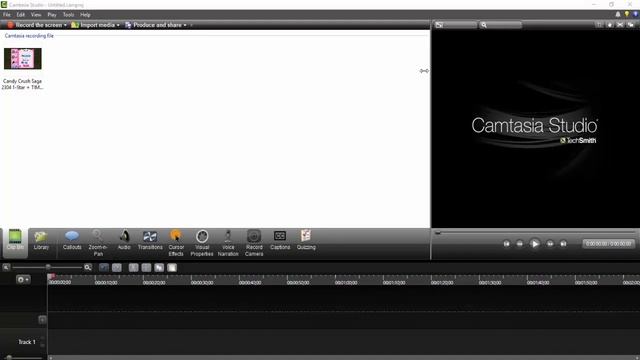Open Record Camera
This screenshot has height=360, width=640.
click(254, 243)
